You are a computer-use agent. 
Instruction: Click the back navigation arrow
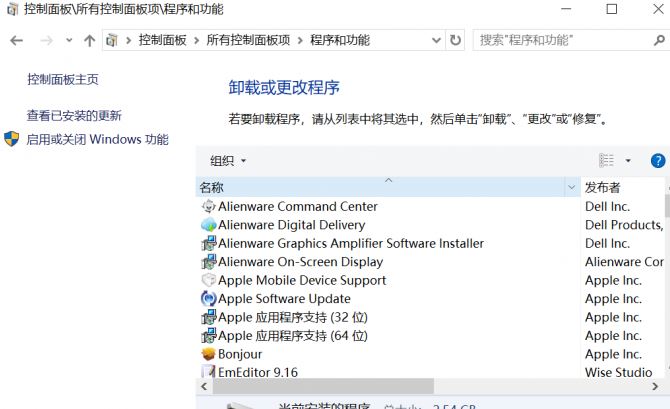click(x=16, y=41)
